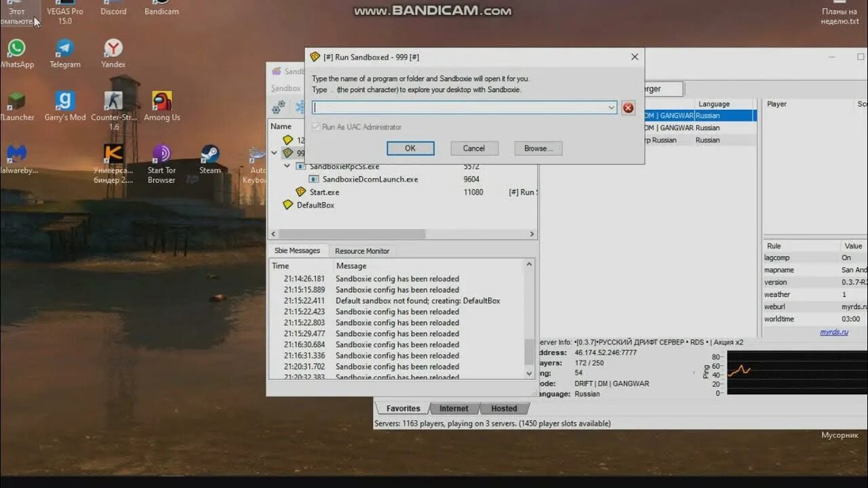Image resolution: width=868 pixels, height=488 pixels.
Task: Click the 21:14:26.181 message row
Action: (x=397, y=279)
